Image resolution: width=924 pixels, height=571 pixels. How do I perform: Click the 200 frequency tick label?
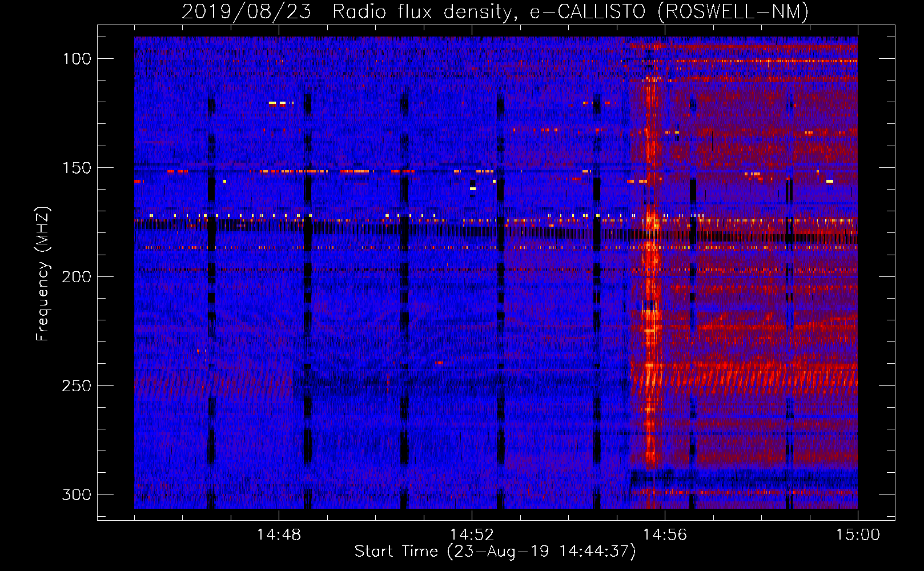77,277
